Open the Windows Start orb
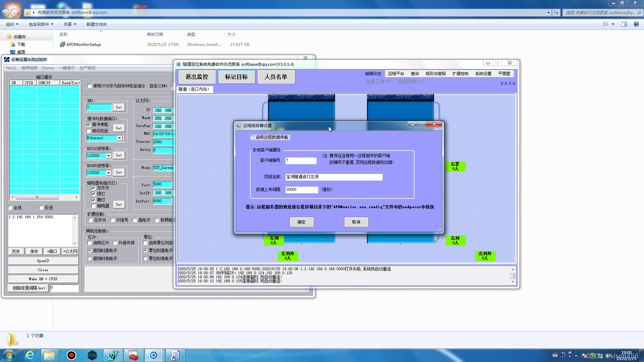The height and width of the screenshot is (362, 644). (9, 355)
